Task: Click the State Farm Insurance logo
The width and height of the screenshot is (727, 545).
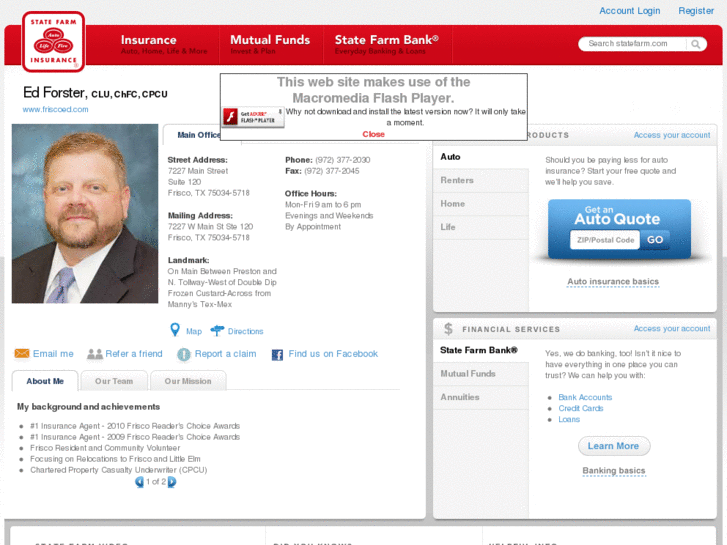Action: [x=53, y=42]
